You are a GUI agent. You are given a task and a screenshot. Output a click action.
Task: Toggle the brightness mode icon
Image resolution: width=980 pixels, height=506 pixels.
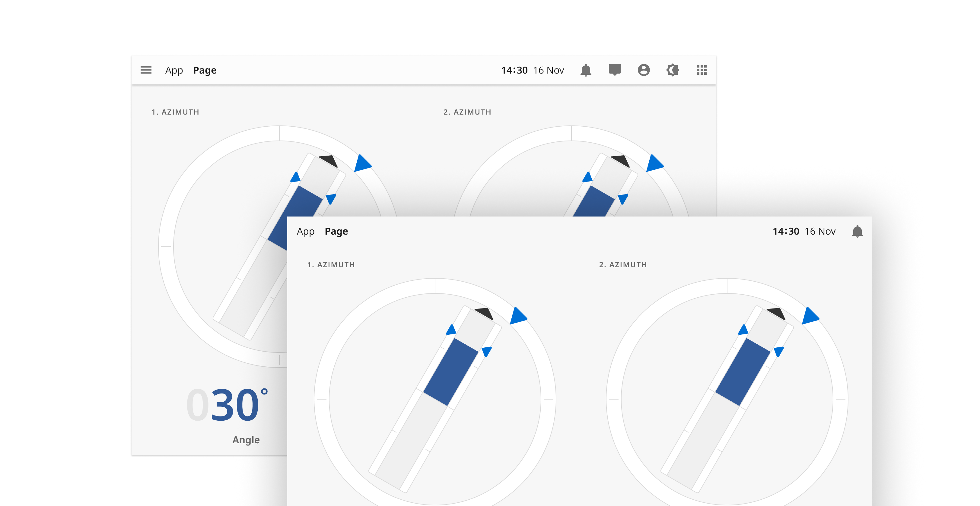pyautogui.click(x=673, y=70)
